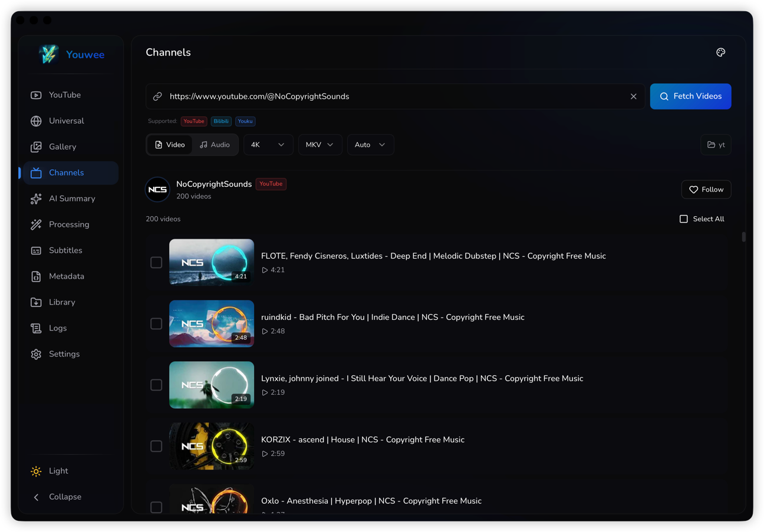Collapse the sidebar
The height and width of the screenshot is (532, 764).
point(71,497)
